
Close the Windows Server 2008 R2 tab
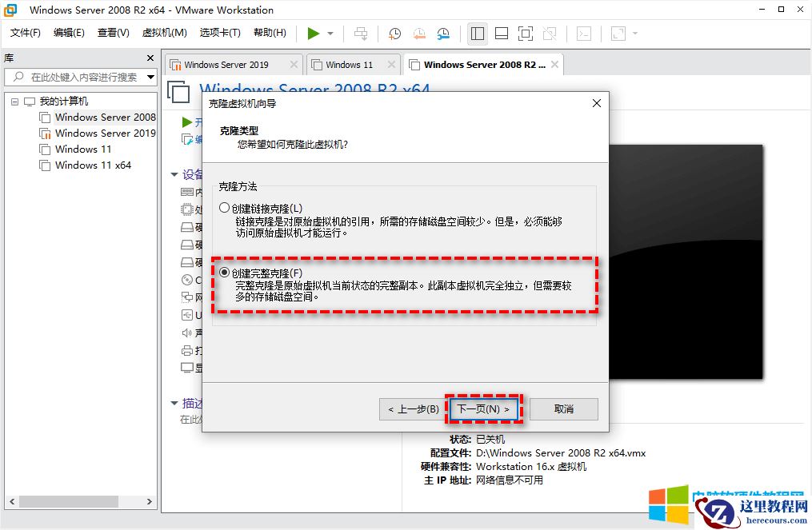[x=554, y=64]
